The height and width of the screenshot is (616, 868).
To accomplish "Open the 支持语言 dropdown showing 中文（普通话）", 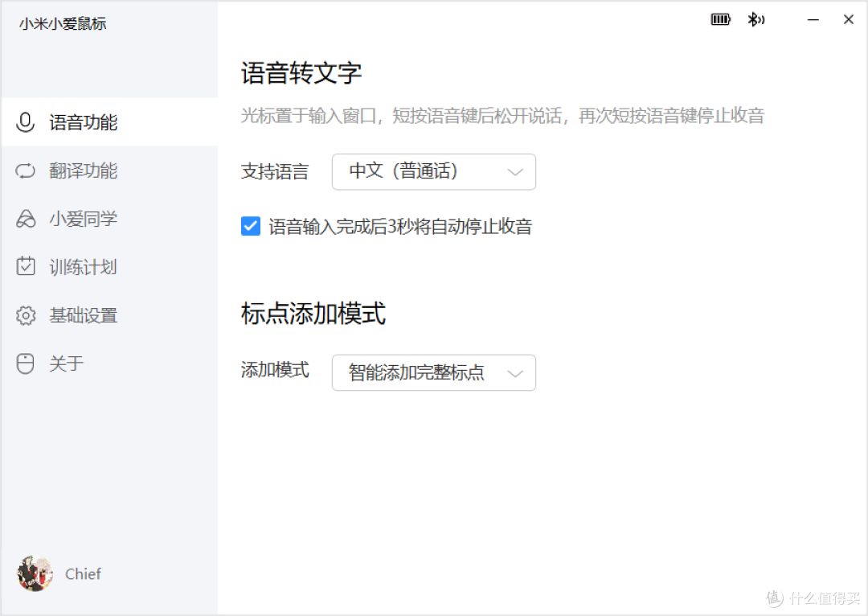I will tap(433, 172).
